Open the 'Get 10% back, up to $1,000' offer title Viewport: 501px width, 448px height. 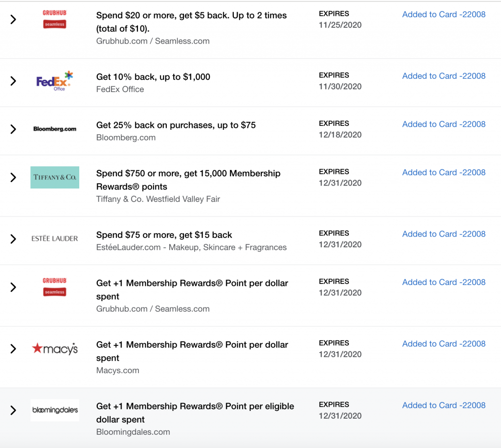[153, 77]
